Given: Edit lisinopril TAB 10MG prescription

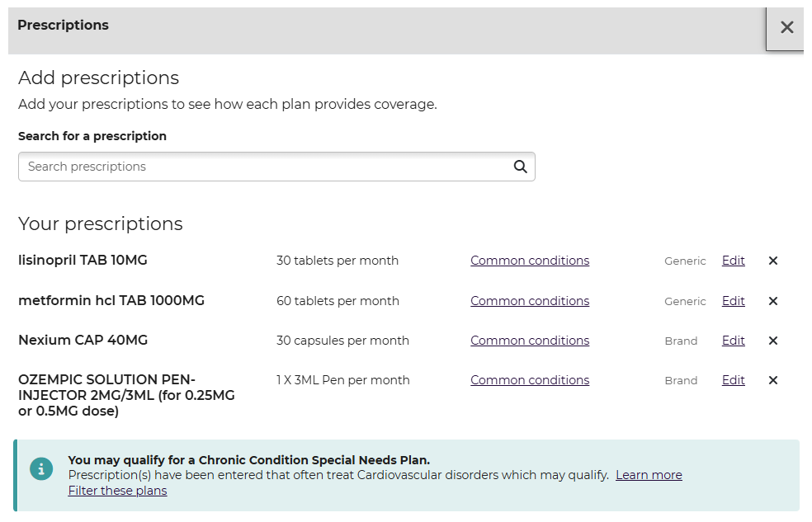Looking at the screenshot, I should pos(733,261).
